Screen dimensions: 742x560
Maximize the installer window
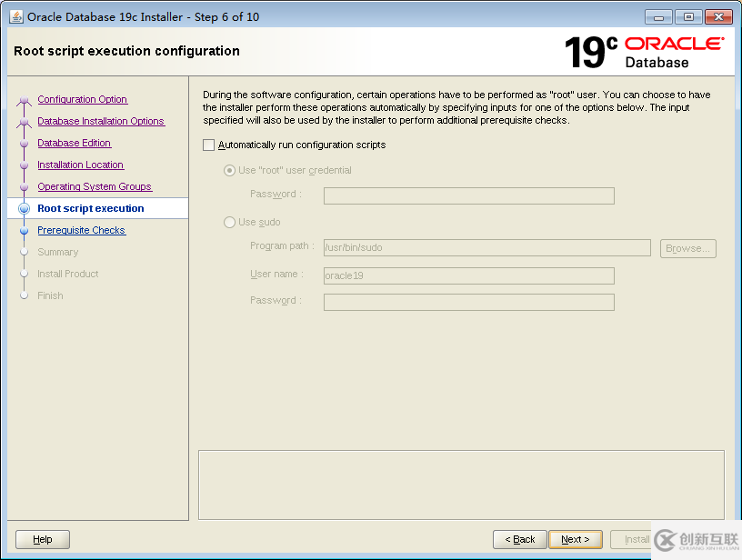coord(688,17)
